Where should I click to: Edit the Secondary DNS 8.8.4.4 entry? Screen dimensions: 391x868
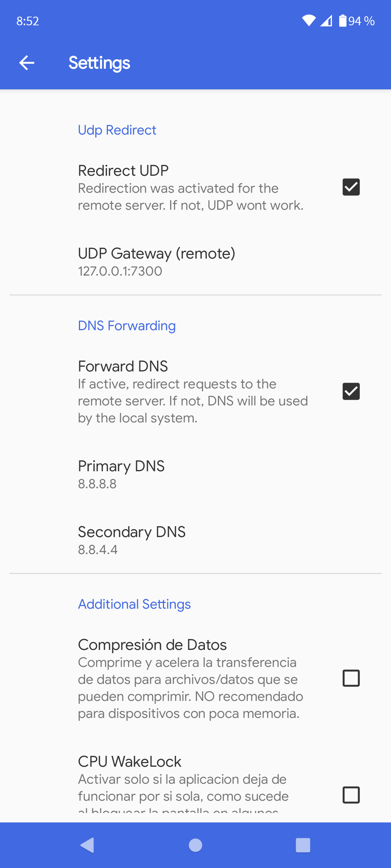[x=195, y=540]
